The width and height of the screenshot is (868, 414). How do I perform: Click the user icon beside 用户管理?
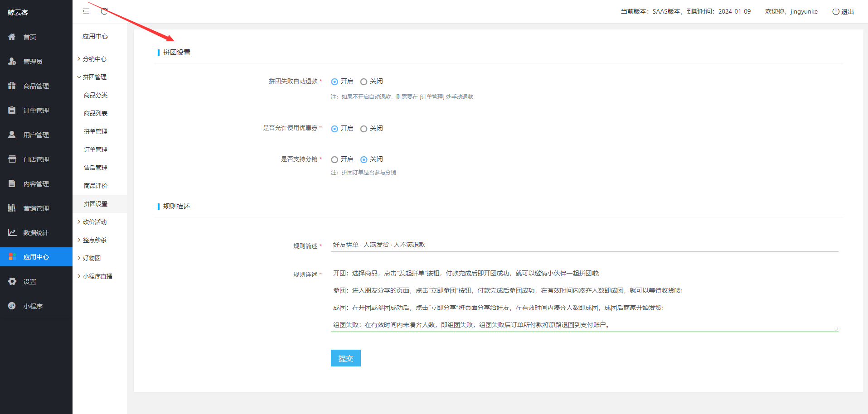pyautogui.click(x=12, y=135)
